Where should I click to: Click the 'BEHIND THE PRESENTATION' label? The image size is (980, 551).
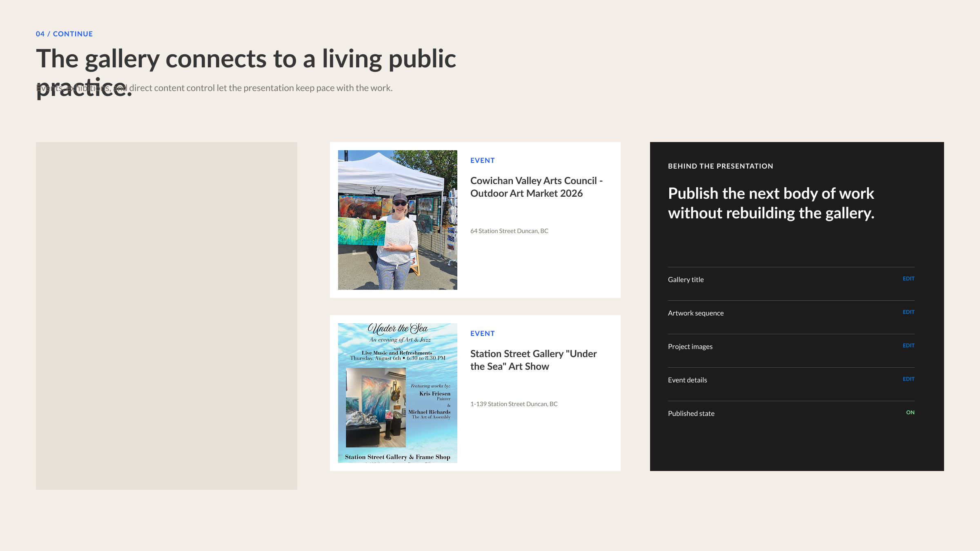click(x=720, y=166)
